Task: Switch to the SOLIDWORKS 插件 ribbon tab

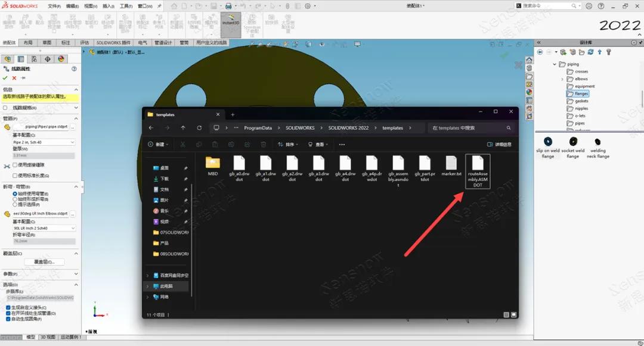Action: pyautogui.click(x=113, y=43)
